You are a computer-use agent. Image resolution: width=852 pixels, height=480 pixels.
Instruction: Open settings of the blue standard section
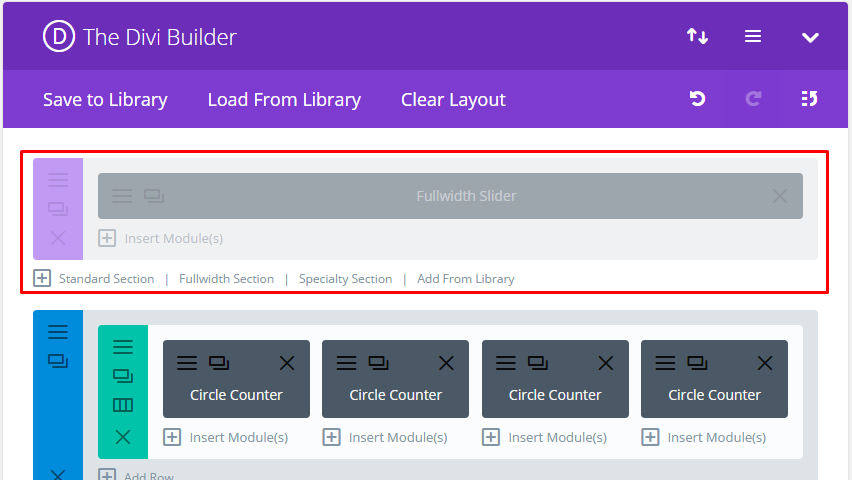58,332
